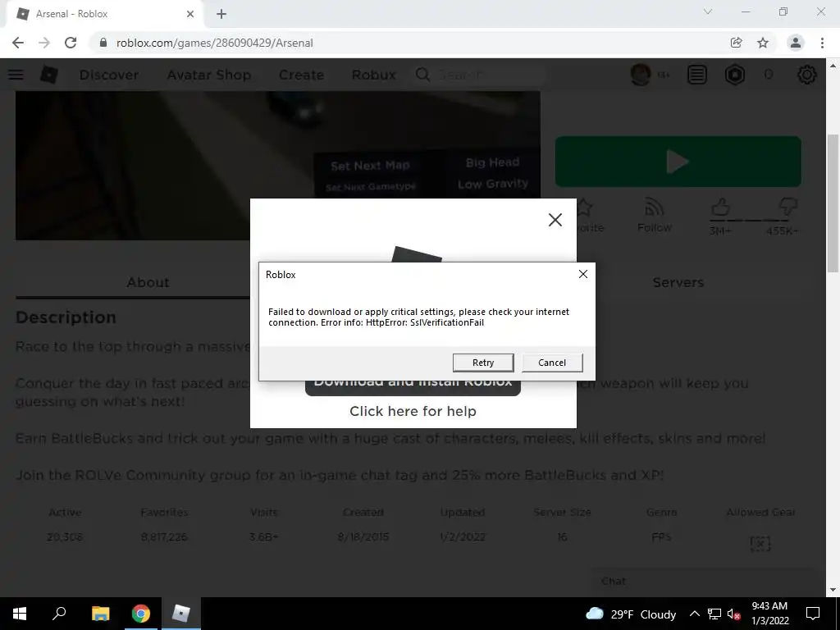Open Windows taskbar search
This screenshot has width=840, height=630.
click(59, 614)
